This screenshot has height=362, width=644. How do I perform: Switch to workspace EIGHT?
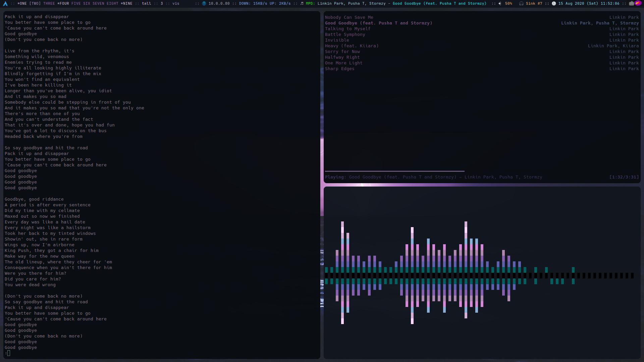(112, 4)
